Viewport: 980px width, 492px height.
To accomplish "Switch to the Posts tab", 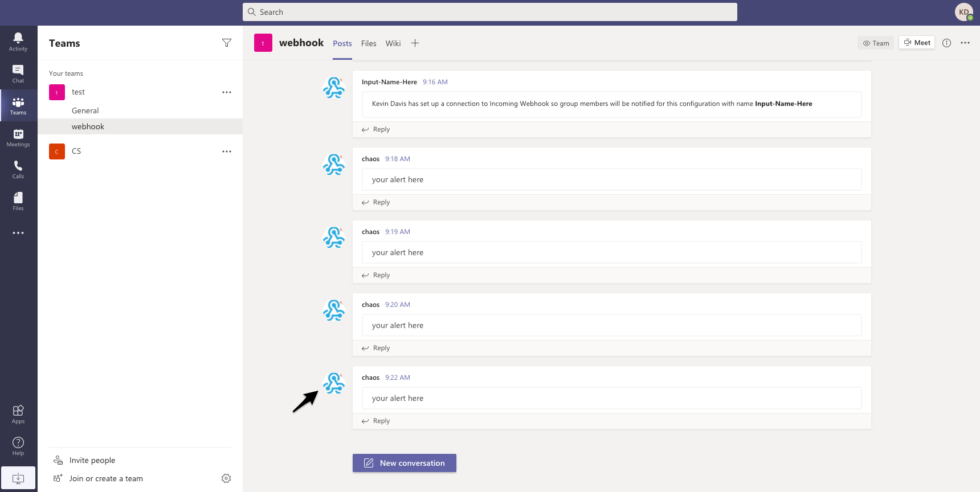I will pos(342,43).
